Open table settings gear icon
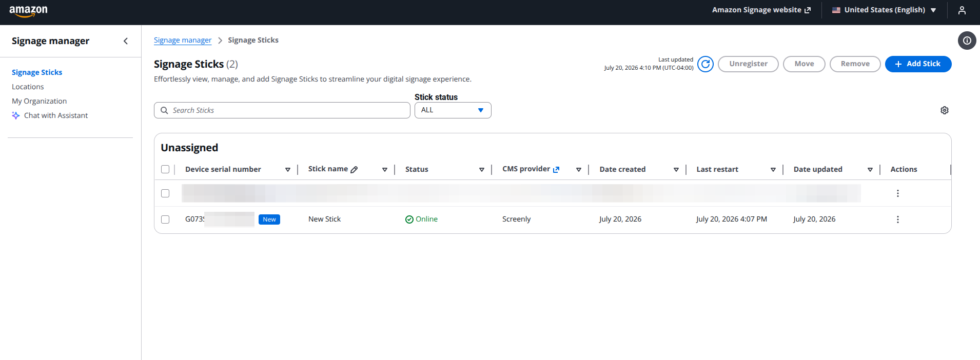This screenshot has height=360, width=980. click(x=945, y=110)
